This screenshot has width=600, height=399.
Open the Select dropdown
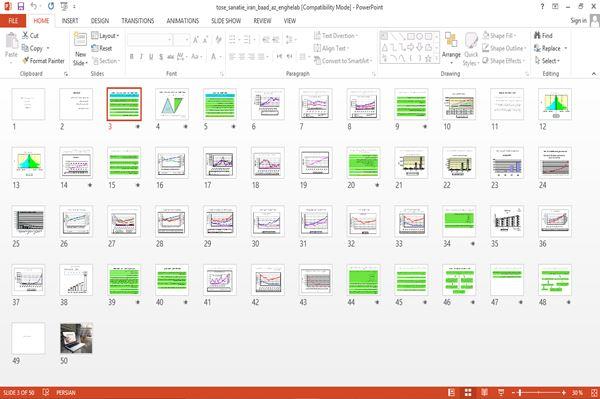click(x=547, y=61)
